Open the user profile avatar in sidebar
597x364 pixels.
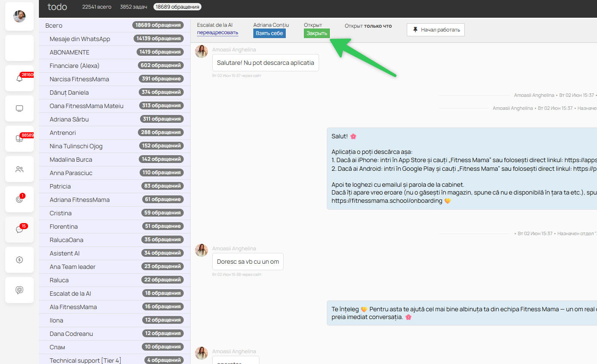click(x=19, y=16)
